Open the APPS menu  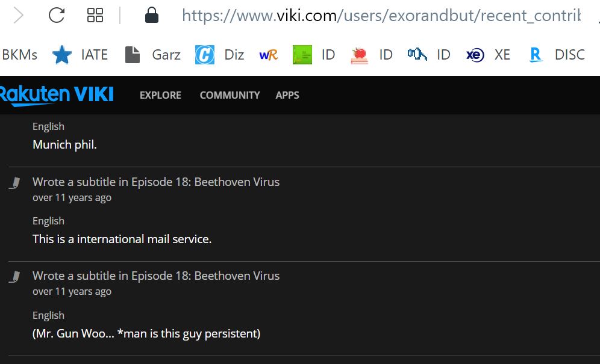click(x=287, y=95)
